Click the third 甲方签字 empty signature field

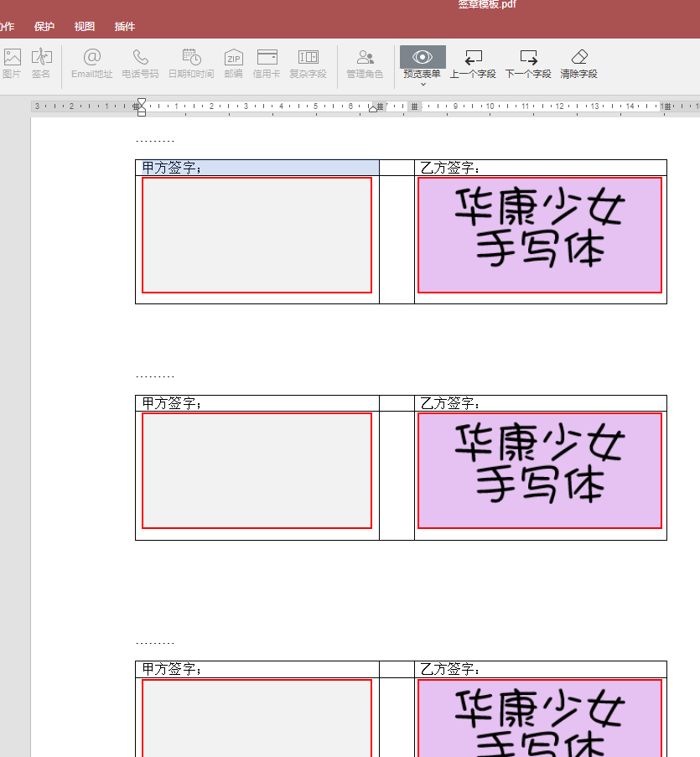[257, 718]
